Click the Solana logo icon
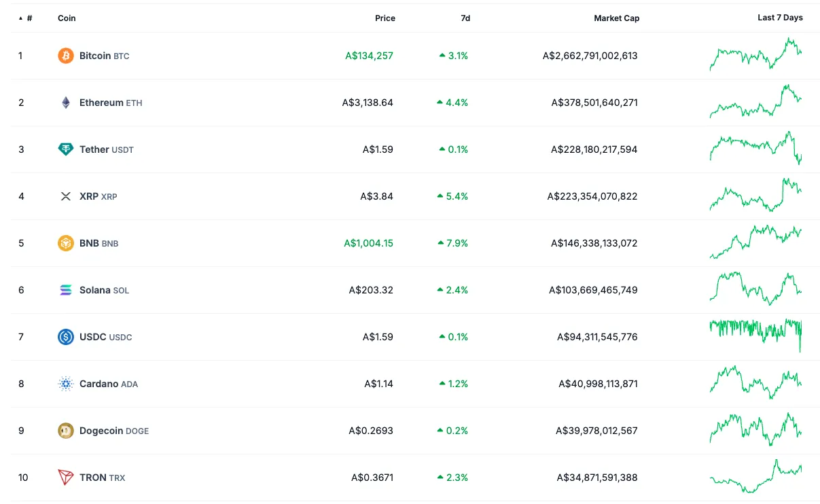Screen dimensions: 820x504 (x=66, y=290)
